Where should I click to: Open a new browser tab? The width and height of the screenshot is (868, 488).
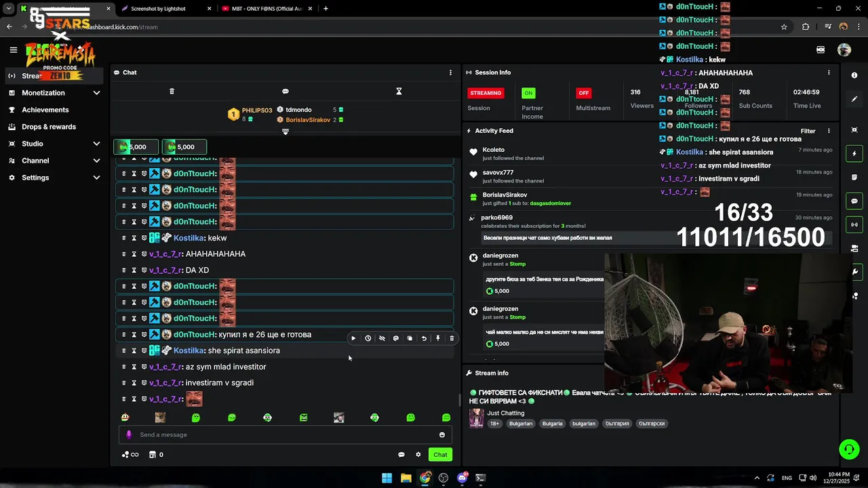point(325,9)
